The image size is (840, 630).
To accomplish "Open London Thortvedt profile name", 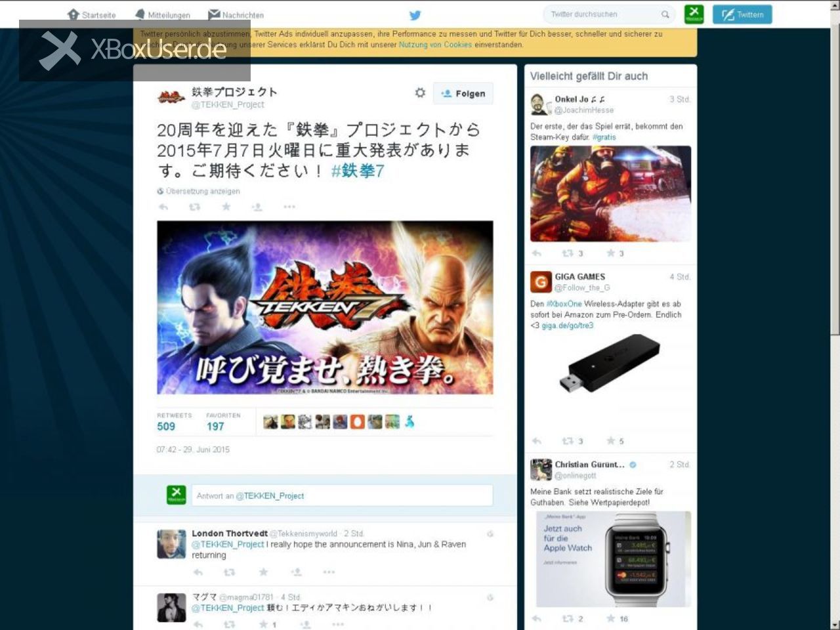I will [x=230, y=534].
